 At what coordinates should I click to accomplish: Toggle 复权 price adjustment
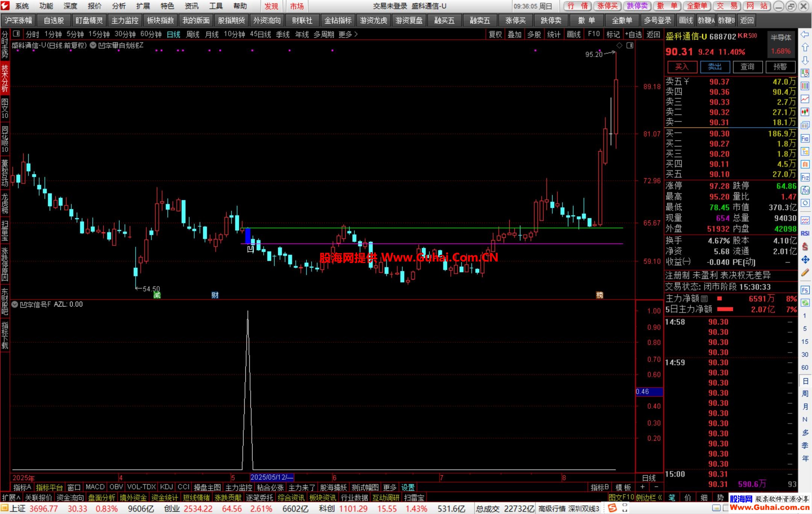[x=495, y=35]
